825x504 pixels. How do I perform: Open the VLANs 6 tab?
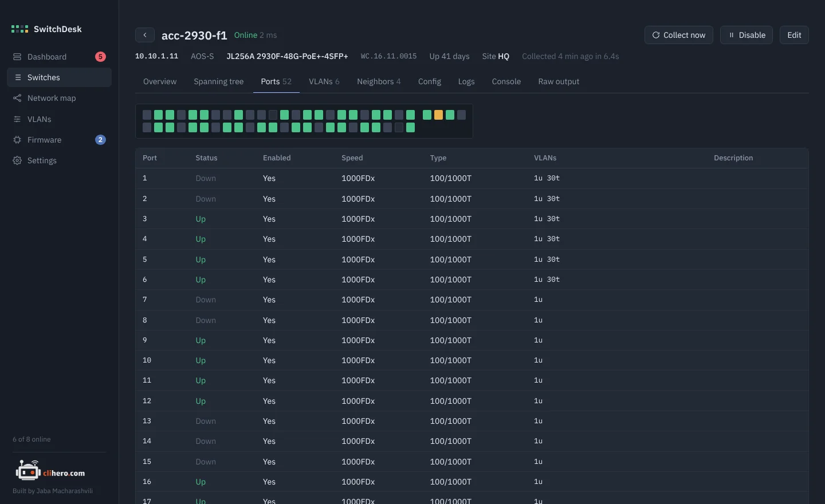pos(324,81)
